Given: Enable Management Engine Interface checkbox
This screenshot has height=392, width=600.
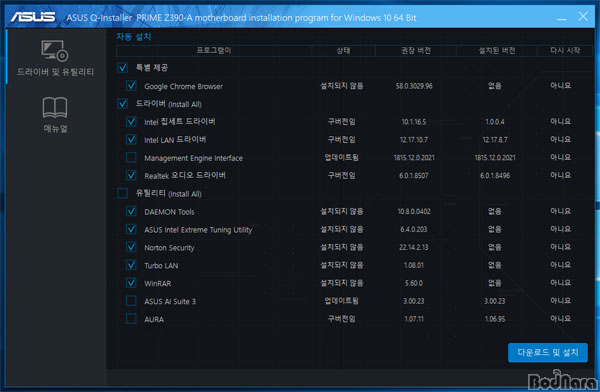Looking at the screenshot, I should coord(131,157).
